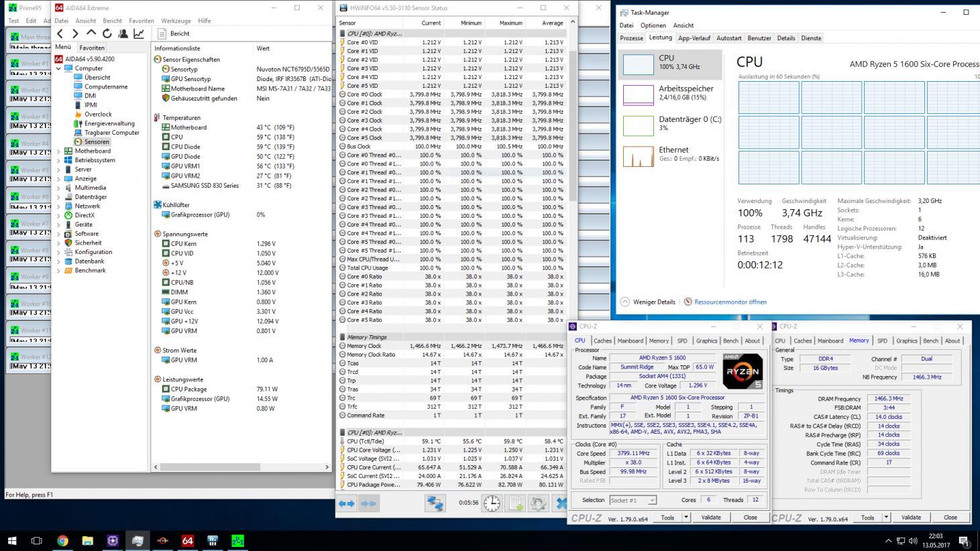Go forward in AIDA64 navigation

click(75, 34)
